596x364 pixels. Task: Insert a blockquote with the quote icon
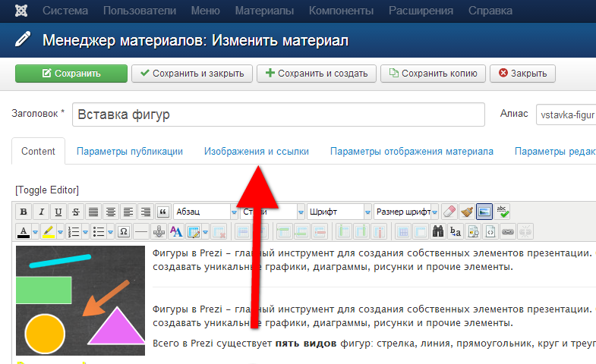(163, 212)
